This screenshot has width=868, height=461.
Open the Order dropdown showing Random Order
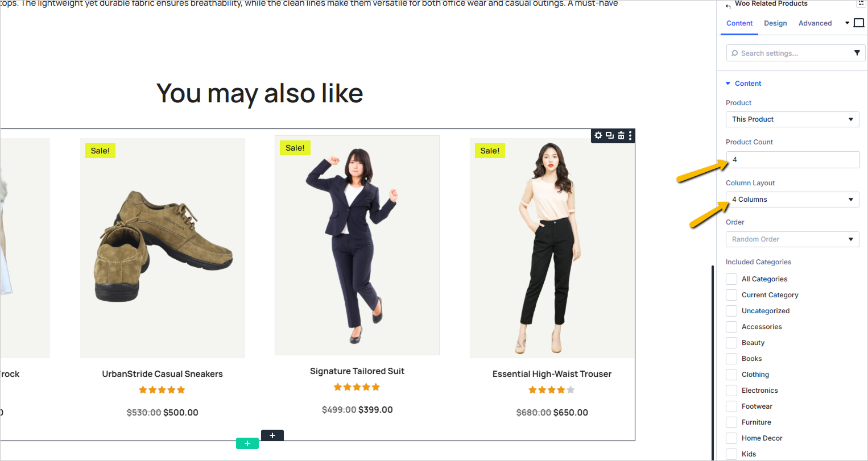click(792, 239)
